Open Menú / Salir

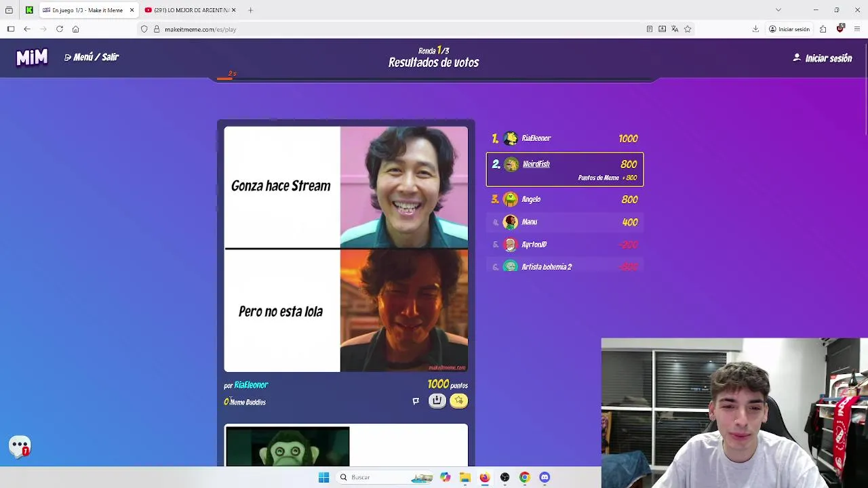pyautogui.click(x=92, y=58)
